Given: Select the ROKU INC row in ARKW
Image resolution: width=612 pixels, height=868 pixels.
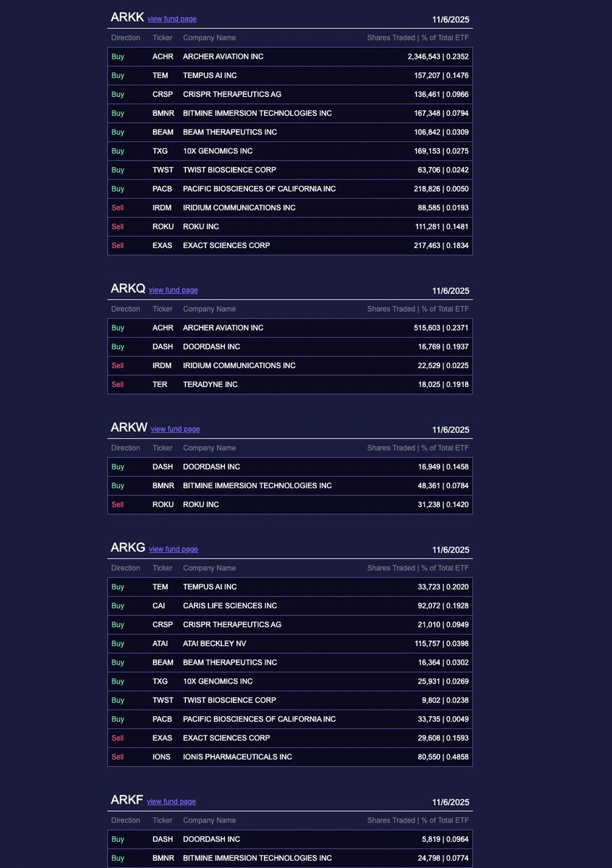Looking at the screenshot, I should 289,504.
